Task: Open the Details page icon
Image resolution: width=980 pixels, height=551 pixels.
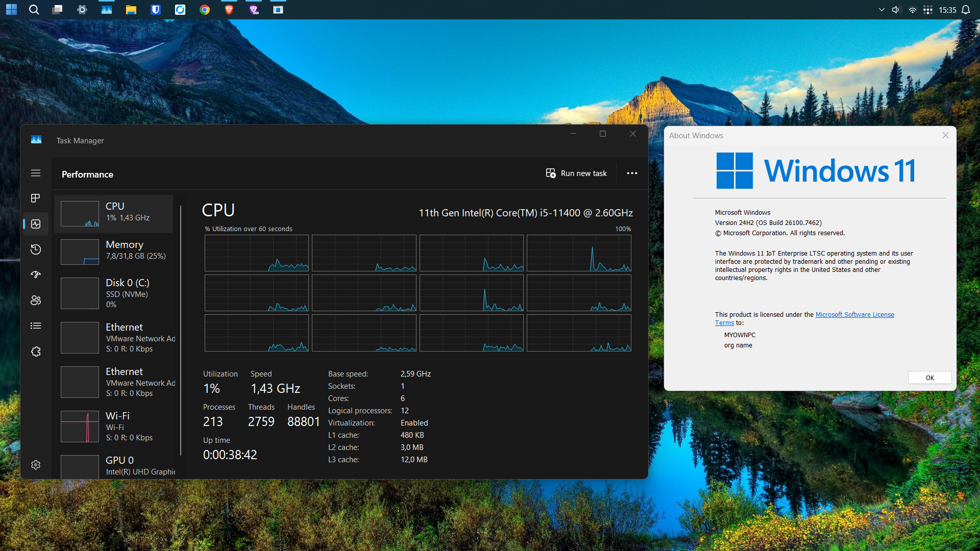Action: coord(36,325)
